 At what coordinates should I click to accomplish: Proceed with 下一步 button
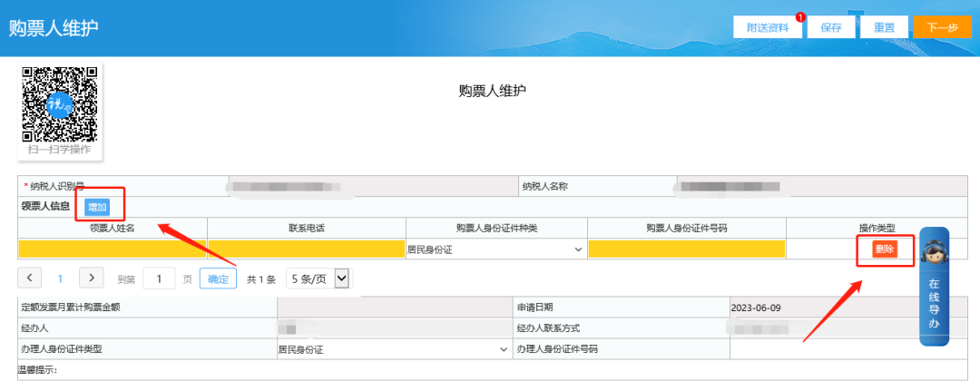pyautogui.click(x=942, y=27)
